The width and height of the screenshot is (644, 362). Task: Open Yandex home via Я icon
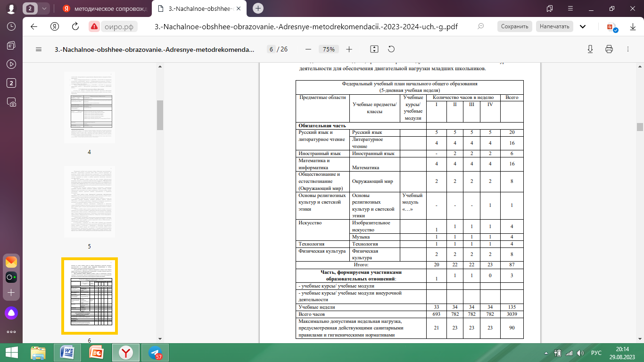pos(55,27)
